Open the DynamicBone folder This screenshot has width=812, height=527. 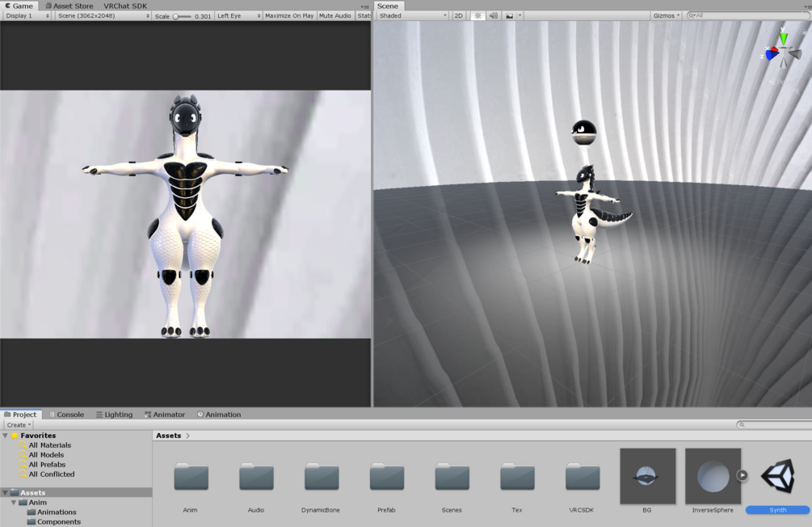[x=321, y=477]
